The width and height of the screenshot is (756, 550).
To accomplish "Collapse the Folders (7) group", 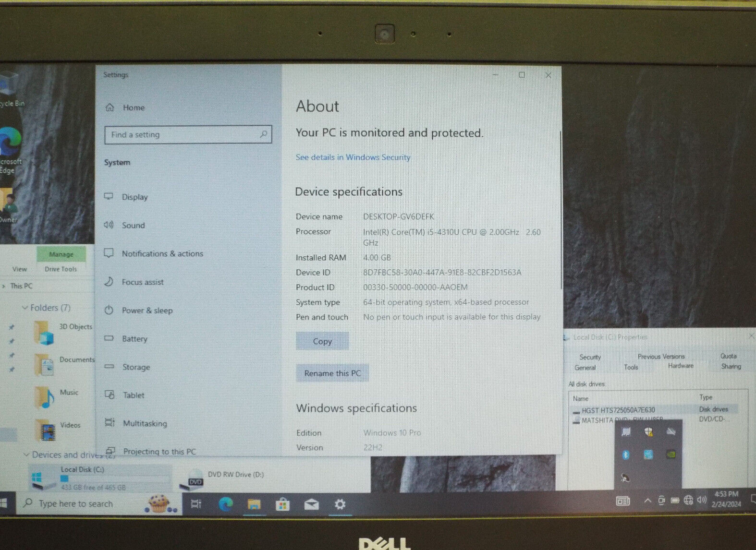I will [x=25, y=308].
